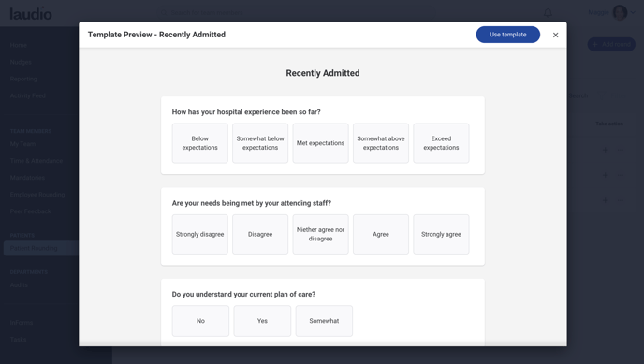Select Below expectations answer
The image size is (644, 364).
(x=200, y=143)
